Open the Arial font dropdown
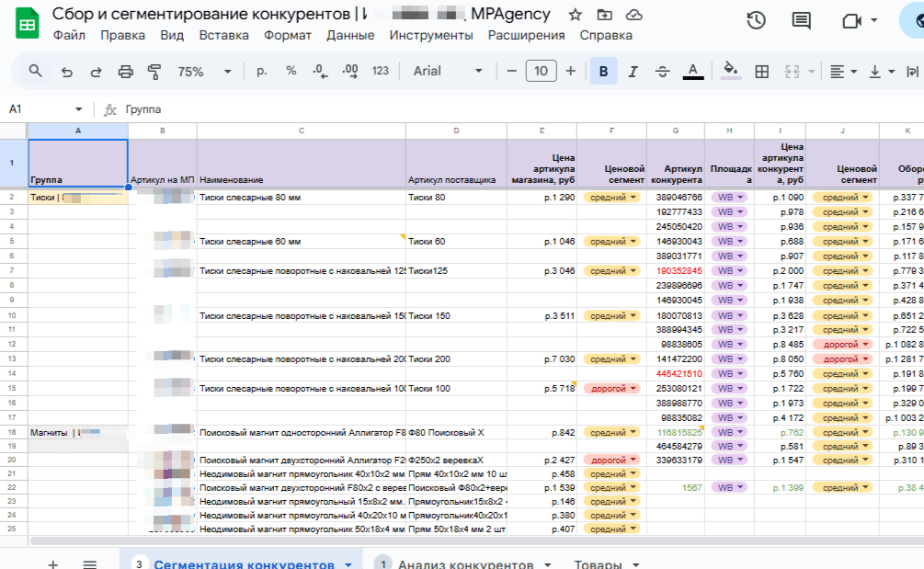The image size is (924, 569). click(448, 72)
